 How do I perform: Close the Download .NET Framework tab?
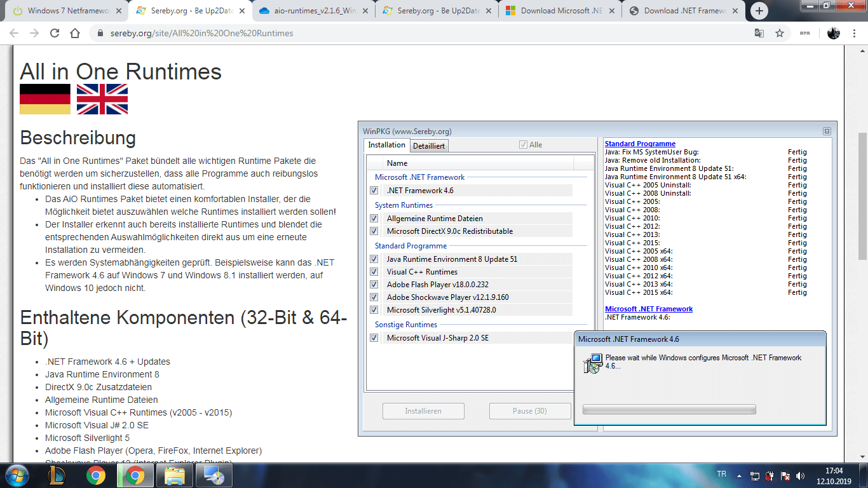pyautogui.click(x=735, y=11)
